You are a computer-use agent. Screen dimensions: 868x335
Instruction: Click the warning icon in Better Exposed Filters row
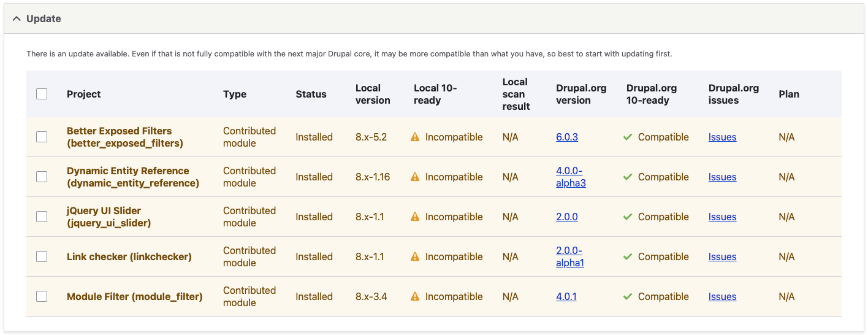415,137
